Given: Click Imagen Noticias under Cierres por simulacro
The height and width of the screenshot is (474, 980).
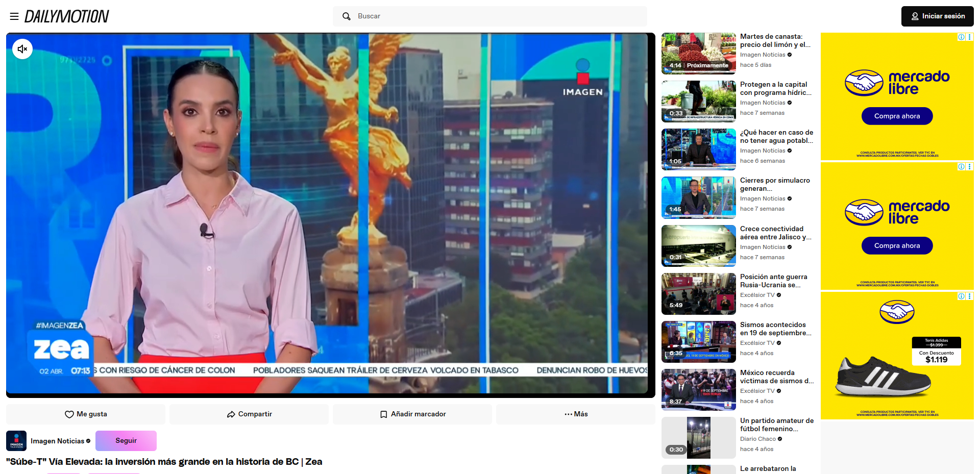Looking at the screenshot, I should pyautogui.click(x=763, y=199).
